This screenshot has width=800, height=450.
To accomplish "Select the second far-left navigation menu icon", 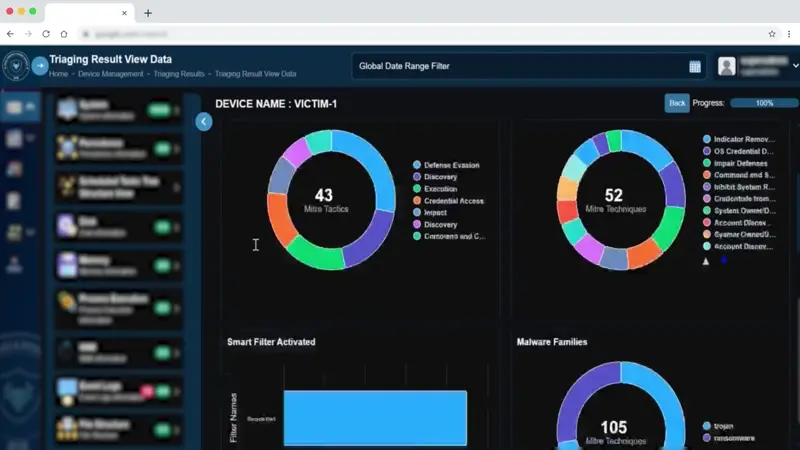I will point(14,138).
